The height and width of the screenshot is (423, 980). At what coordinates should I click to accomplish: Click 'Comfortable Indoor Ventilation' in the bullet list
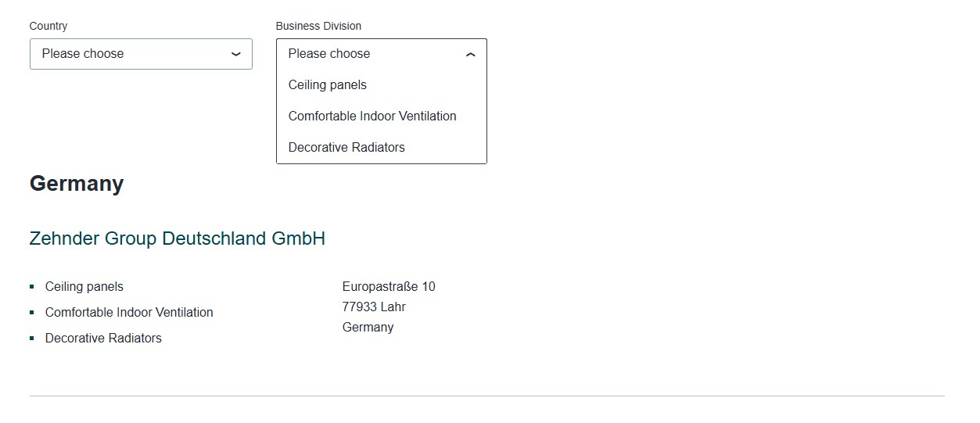click(x=129, y=313)
